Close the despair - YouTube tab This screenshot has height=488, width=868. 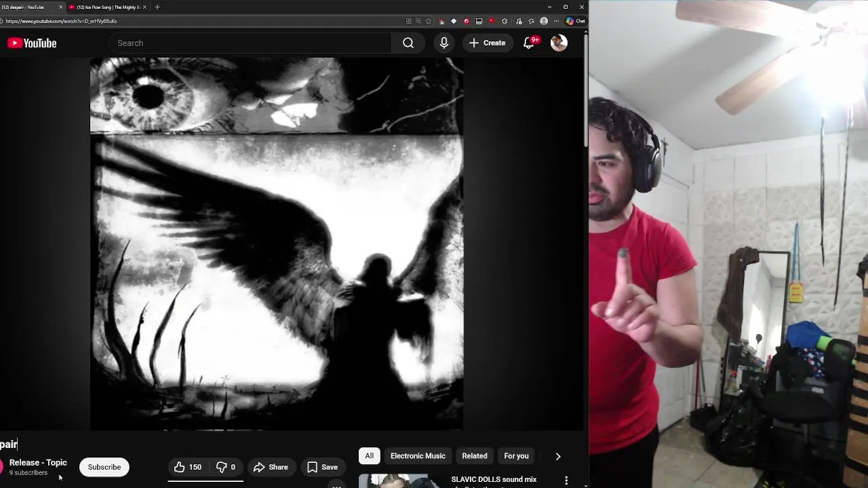click(60, 7)
